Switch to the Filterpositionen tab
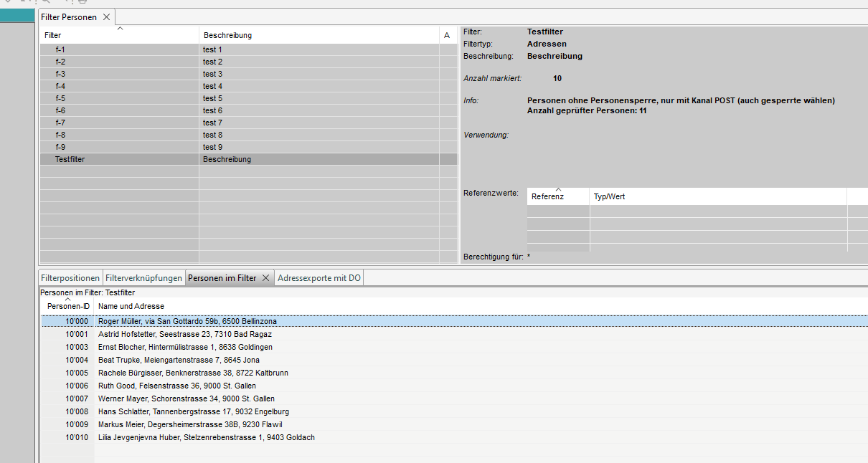 point(70,278)
